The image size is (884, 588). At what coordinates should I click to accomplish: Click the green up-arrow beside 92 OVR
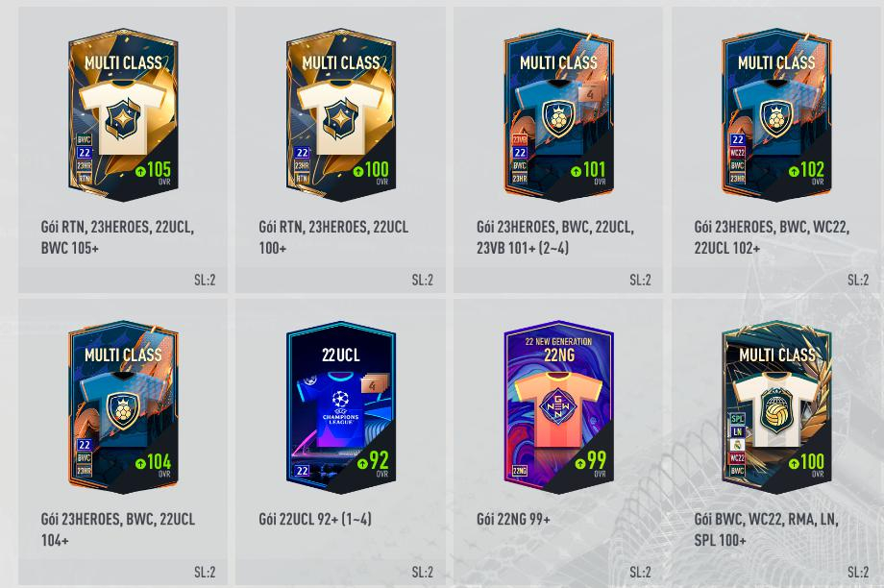(362, 463)
